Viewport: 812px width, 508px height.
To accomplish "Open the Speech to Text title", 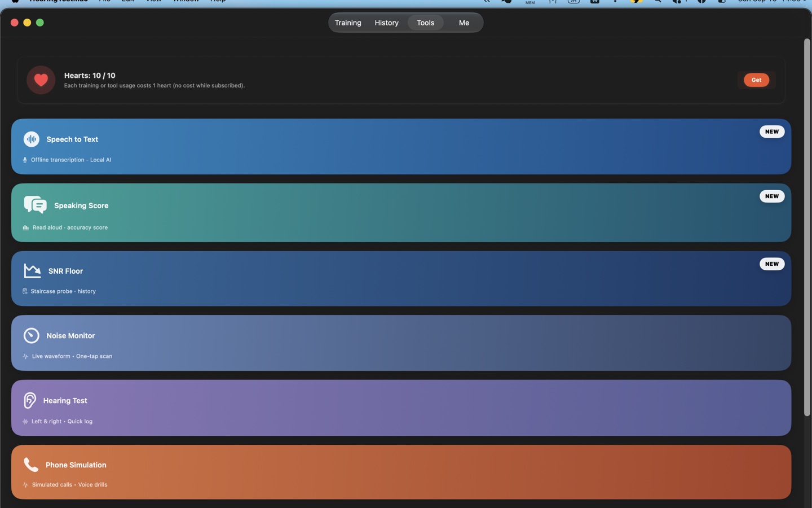I will (x=72, y=139).
